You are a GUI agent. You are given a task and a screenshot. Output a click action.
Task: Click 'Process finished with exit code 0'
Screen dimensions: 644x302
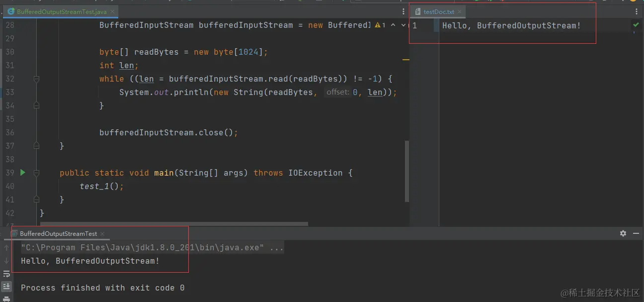click(x=102, y=288)
